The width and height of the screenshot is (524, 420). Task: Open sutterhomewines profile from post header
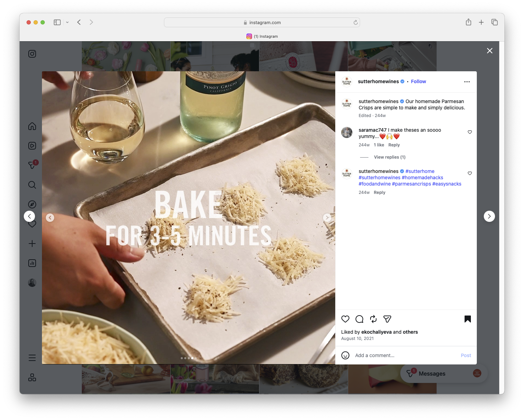tap(378, 81)
